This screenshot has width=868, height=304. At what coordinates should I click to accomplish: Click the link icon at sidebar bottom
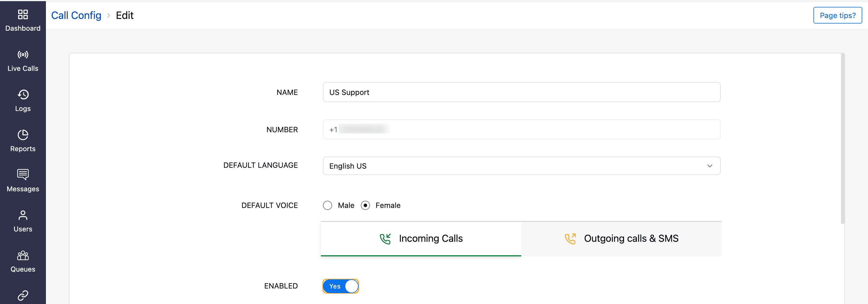click(23, 295)
